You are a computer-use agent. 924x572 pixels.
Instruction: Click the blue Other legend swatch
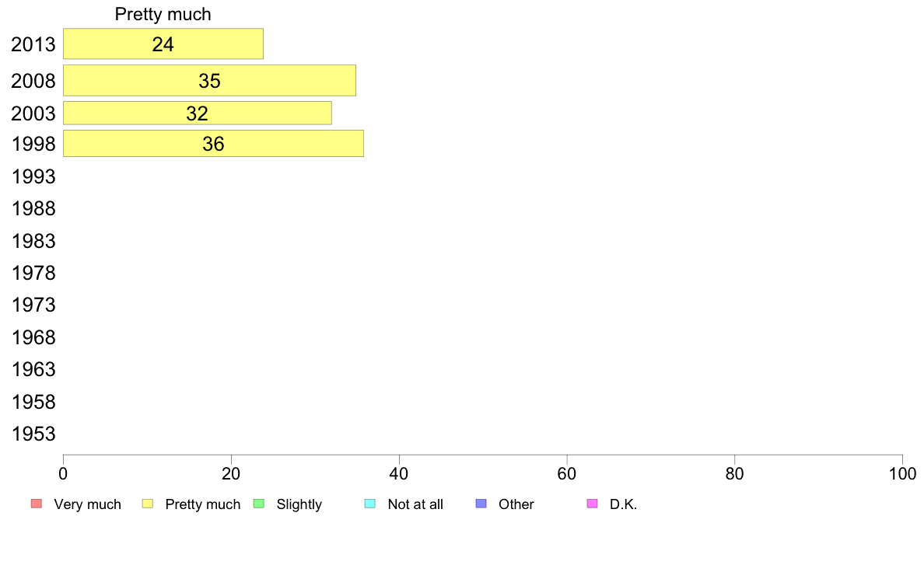pos(481,504)
